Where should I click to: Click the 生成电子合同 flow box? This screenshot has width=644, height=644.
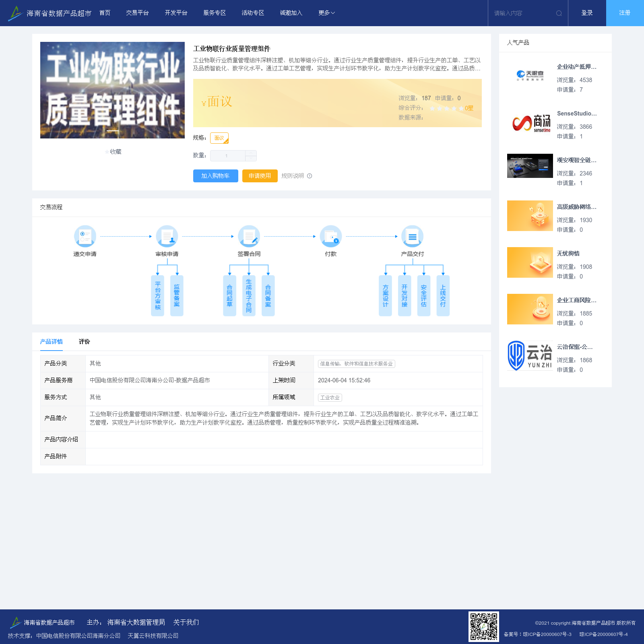(x=249, y=296)
